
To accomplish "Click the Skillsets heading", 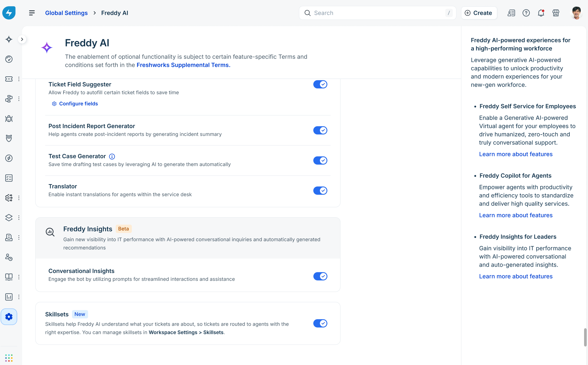I will [x=57, y=314].
